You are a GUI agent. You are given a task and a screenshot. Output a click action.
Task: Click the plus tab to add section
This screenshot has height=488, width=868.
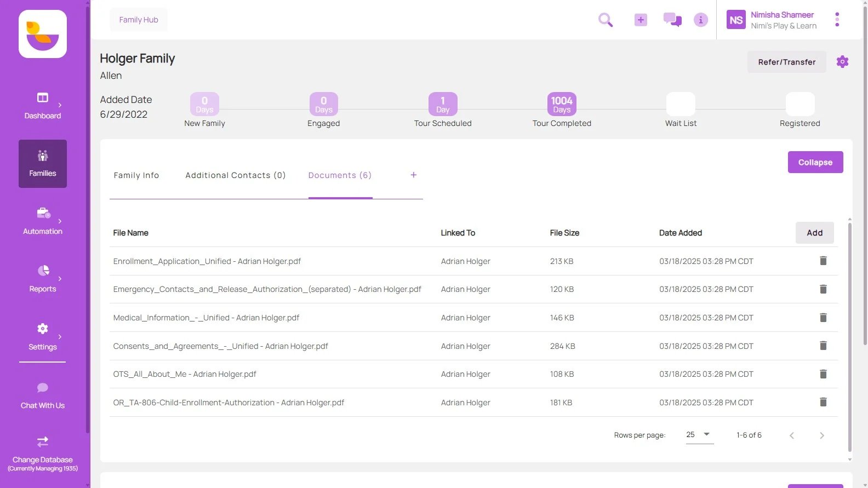[414, 175]
